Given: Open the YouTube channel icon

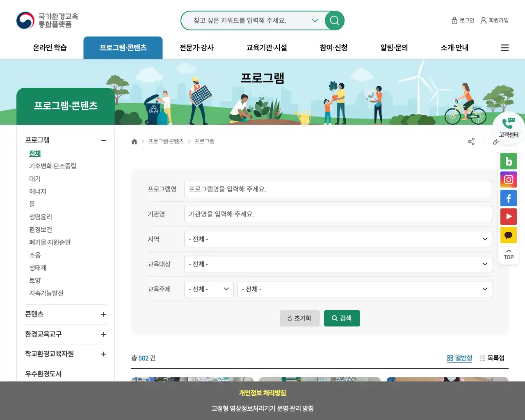Looking at the screenshot, I should (x=509, y=217).
